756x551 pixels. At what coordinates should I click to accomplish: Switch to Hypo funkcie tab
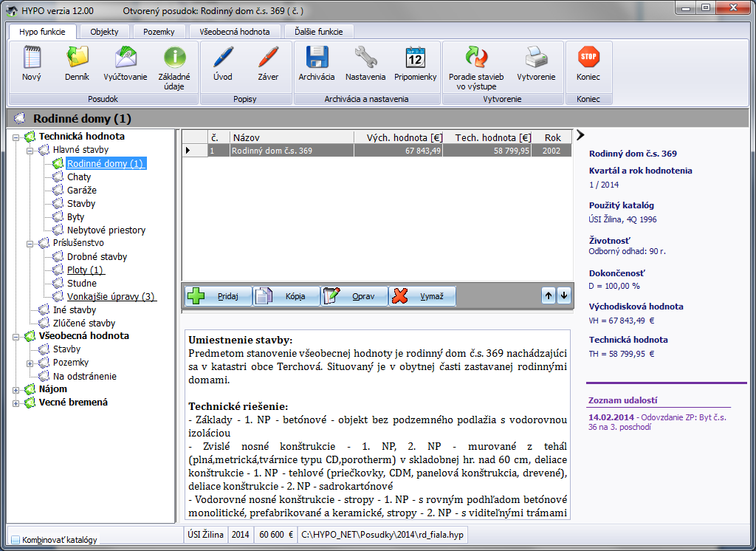42,31
